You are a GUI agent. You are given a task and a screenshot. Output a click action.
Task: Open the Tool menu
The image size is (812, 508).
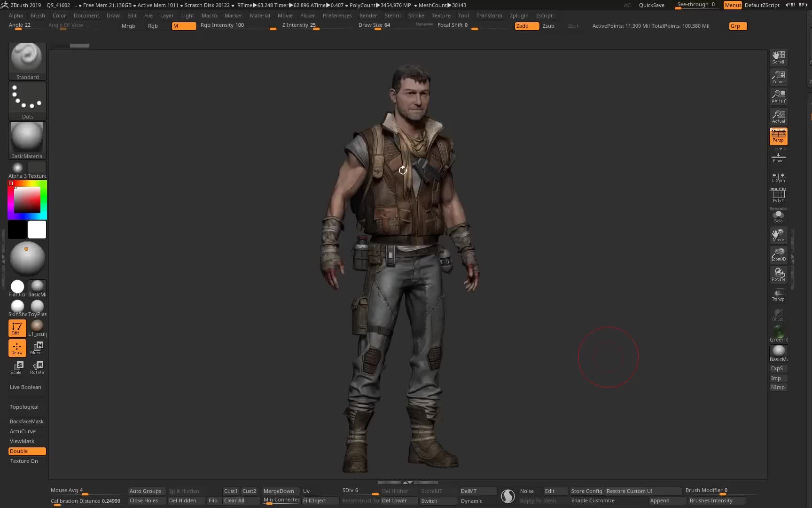[463, 16]
